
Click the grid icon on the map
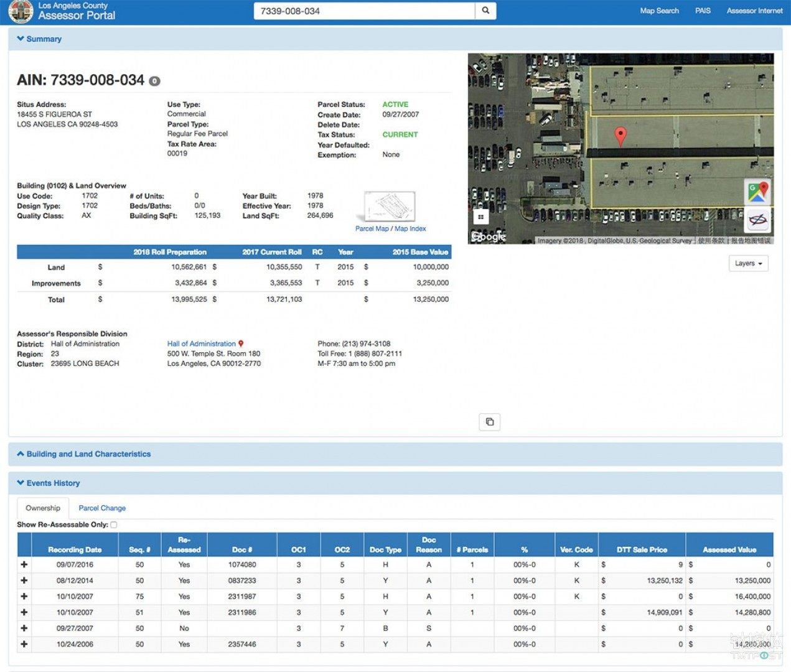click(x=480, y=217)
